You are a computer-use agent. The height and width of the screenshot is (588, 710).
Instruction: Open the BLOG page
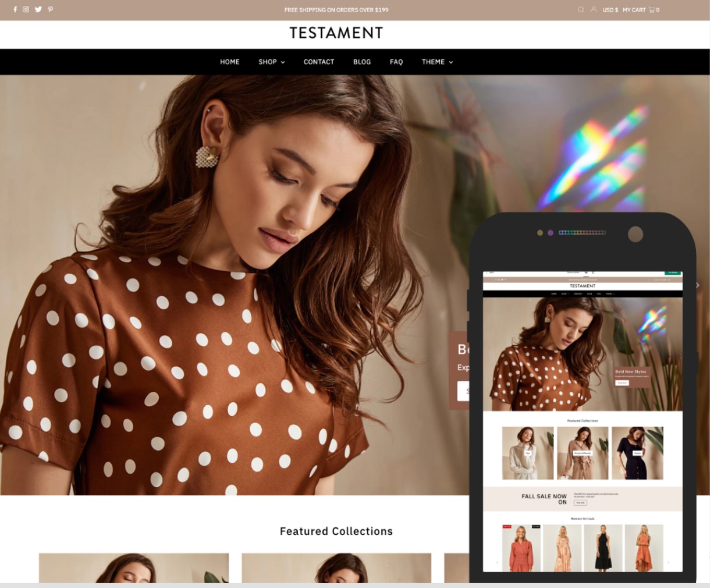[362, 62]
